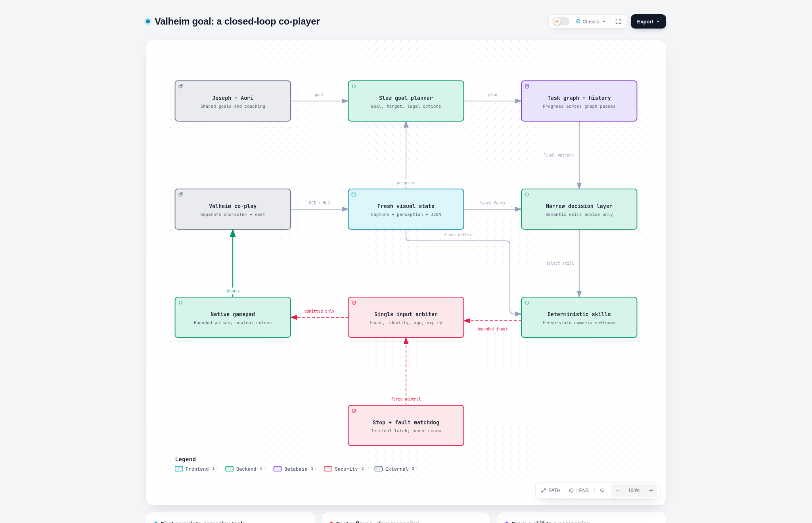Enable LENS mode in the diagram toolbar
The image size is (812, 523).
coord(579,491)
